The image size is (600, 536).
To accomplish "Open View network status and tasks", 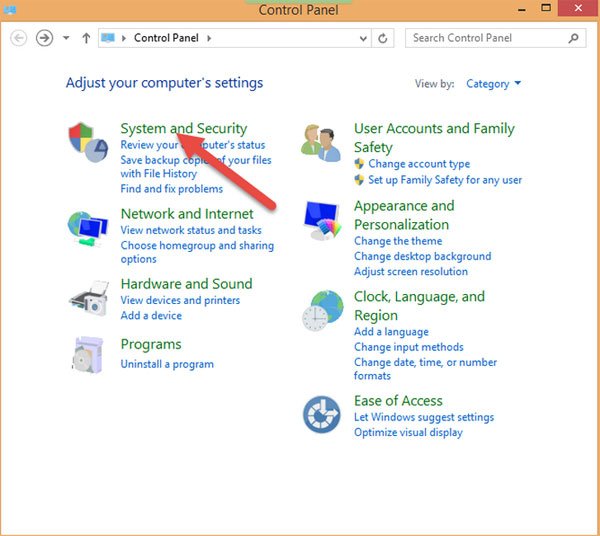I will click(191, 230).
